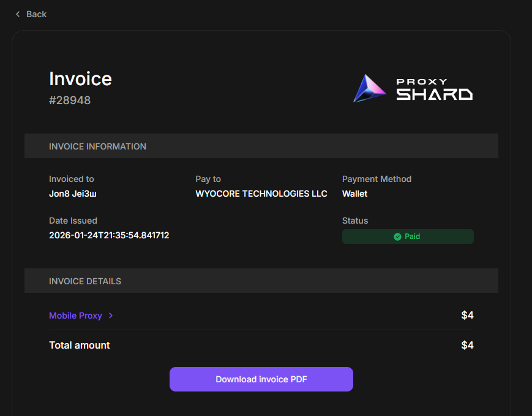Screen dimensions: 532x416
Task: Click the ProxyShard prism logo icon
Action: 370,89
